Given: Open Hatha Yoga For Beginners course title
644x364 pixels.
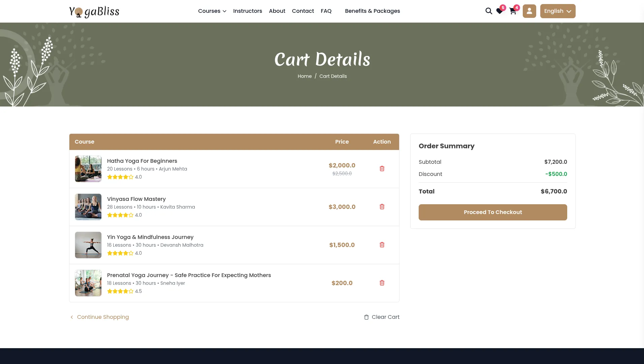Looking at the screenshot, I should tap(142, 161).
